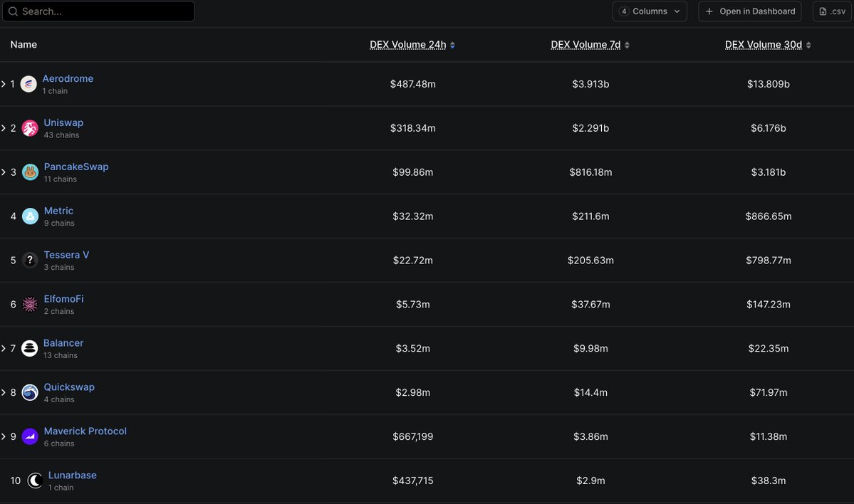Open the ElfomoFi protocol link
This screenshot has height=504, width=854.
click(63, 299)
